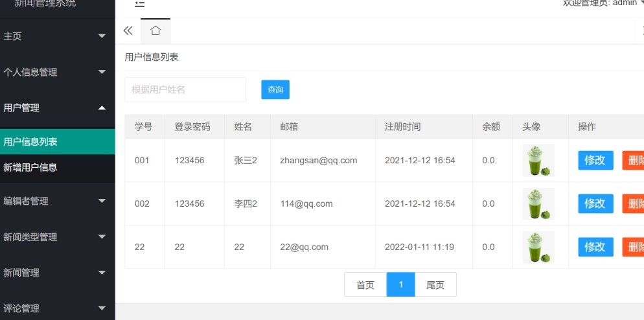Expand the 编辑者管理 dropdown arrow

tap(102, 201)
